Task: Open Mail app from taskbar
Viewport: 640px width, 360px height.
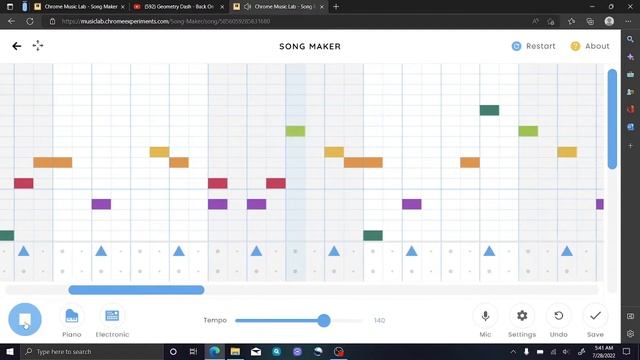Action: click(256, 351)
